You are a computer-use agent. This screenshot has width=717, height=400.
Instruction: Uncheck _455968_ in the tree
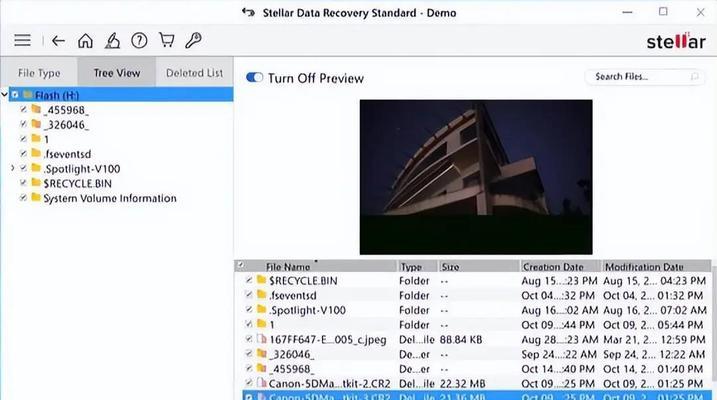(23, 109)
